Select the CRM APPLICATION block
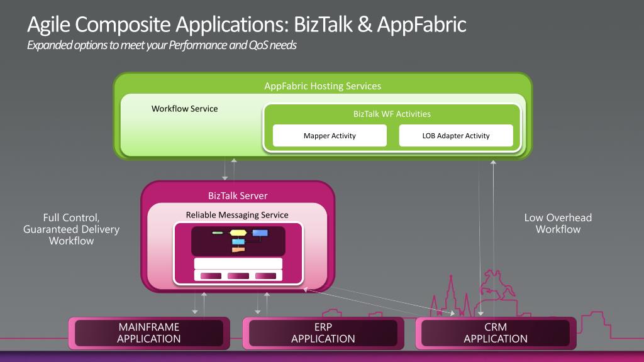Screen dimensions: 644x362 tap(496, 333)
